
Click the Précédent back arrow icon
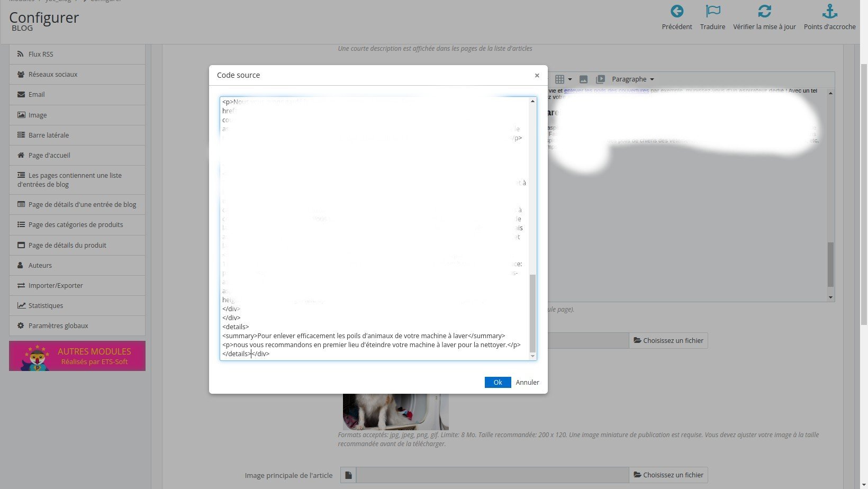point(676,11)
